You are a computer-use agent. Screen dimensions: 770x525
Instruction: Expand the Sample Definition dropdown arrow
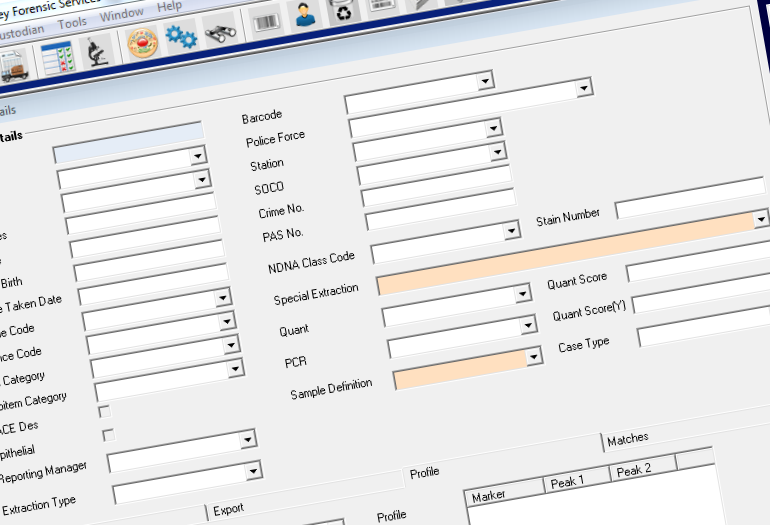[534, 357]
